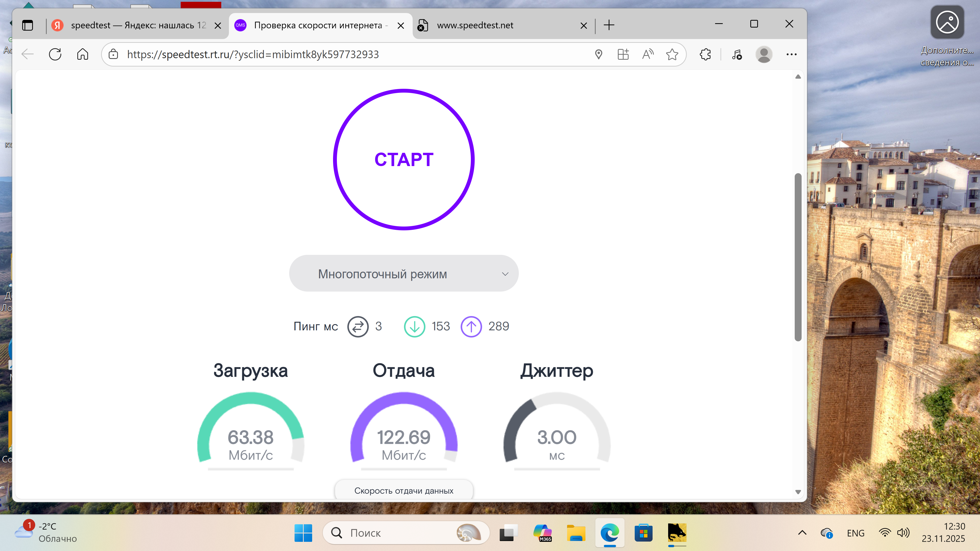Viewport: 980px width, 551px height.
Task: Open Tab actions menu icon
Action: coord(27,26)
